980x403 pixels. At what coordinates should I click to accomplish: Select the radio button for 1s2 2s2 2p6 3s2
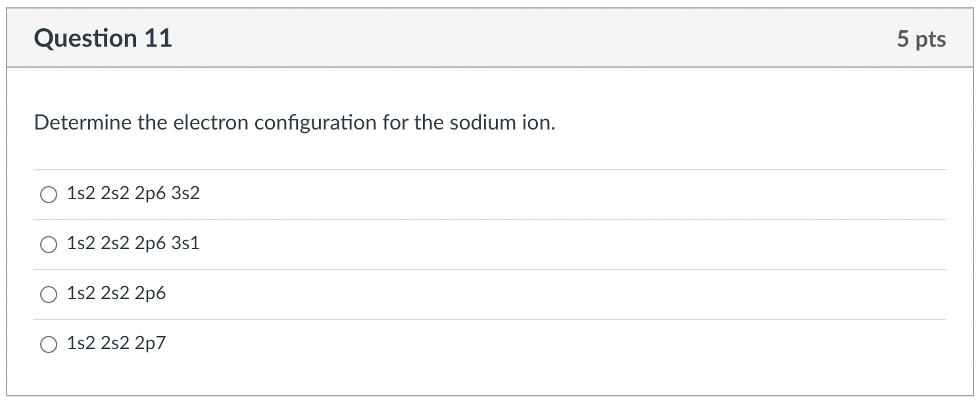pyautogui.click(x=48, y=195)
